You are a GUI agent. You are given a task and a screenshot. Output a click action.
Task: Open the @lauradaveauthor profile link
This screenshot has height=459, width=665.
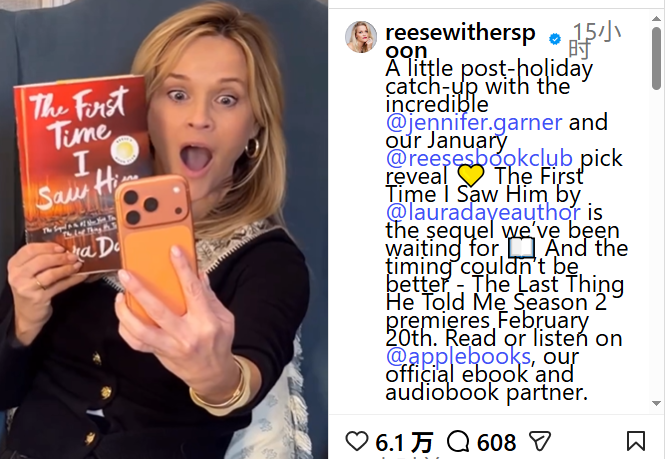click(x=483, y=212)
